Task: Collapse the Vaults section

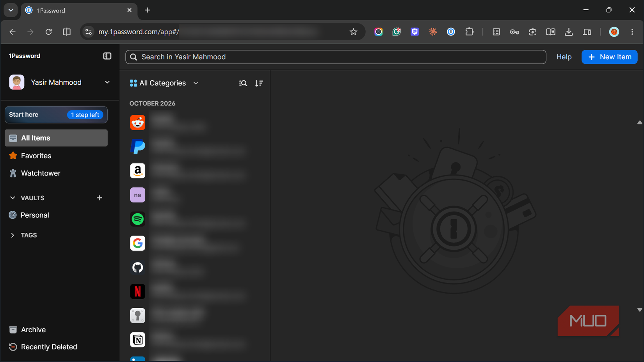Action: 12,198
